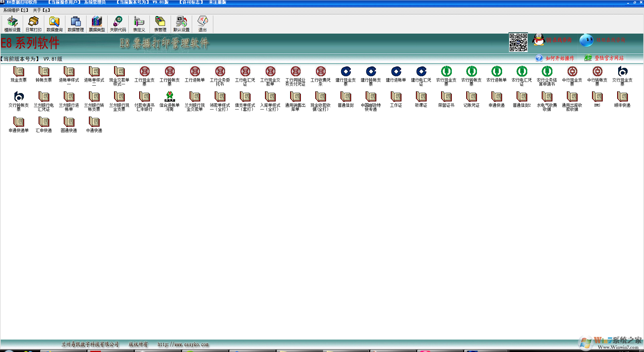Open the 中国邮政特快专递 template
The height and width of the screenshot is (352, 644).
coord(371,101)
